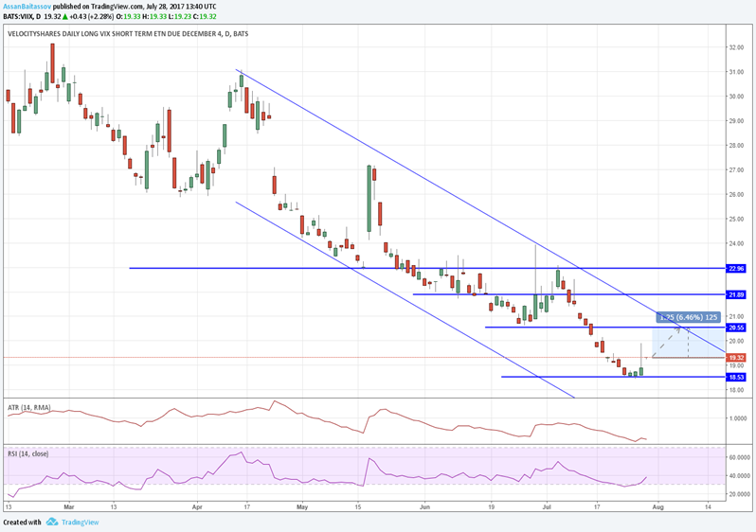Click the 32.00 price axis label
The width and height of the screenshot is (756, 532).
tap(736, 47)
